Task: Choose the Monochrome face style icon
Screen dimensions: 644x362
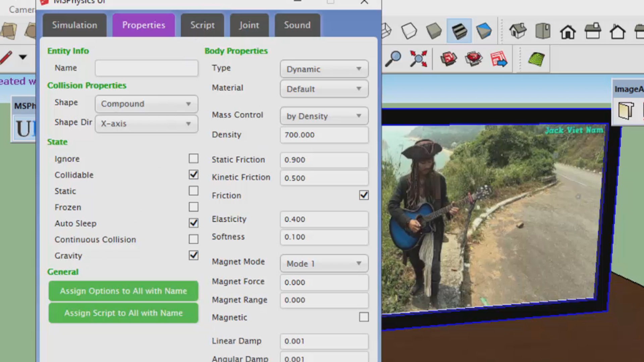Action: point(484,31)
